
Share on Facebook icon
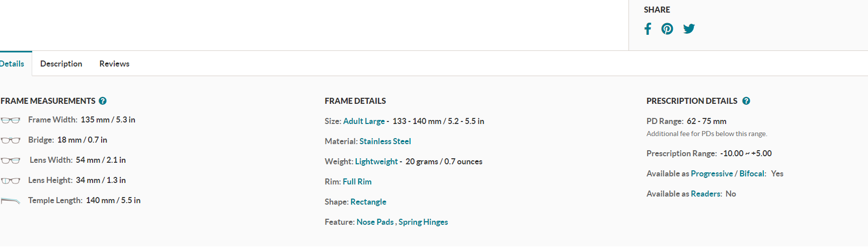pyautogui.click(x=648, y=29)
